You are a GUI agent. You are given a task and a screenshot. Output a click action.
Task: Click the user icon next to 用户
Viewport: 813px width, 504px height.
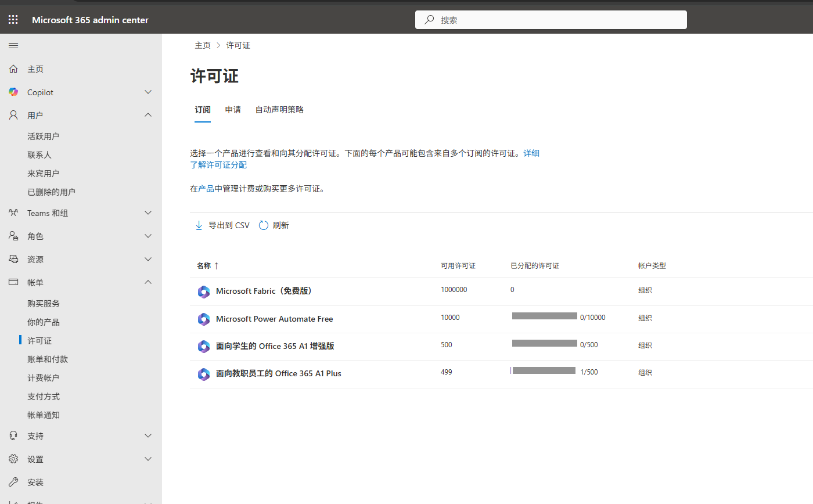[x=13, y=116]
